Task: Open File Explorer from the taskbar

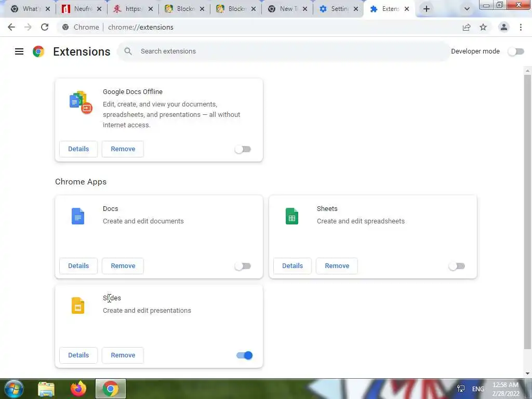Action: click(46, 389)
